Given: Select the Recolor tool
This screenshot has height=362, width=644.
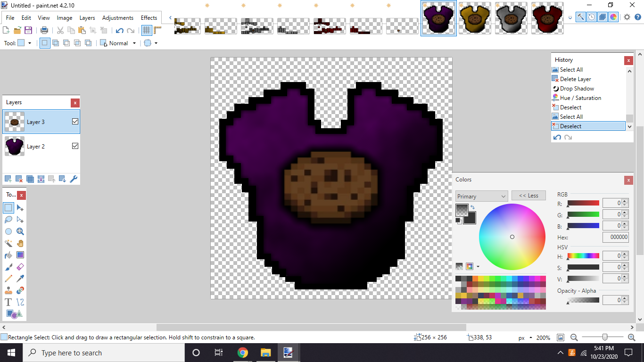Looking at the screenshot, I should 20,290.
